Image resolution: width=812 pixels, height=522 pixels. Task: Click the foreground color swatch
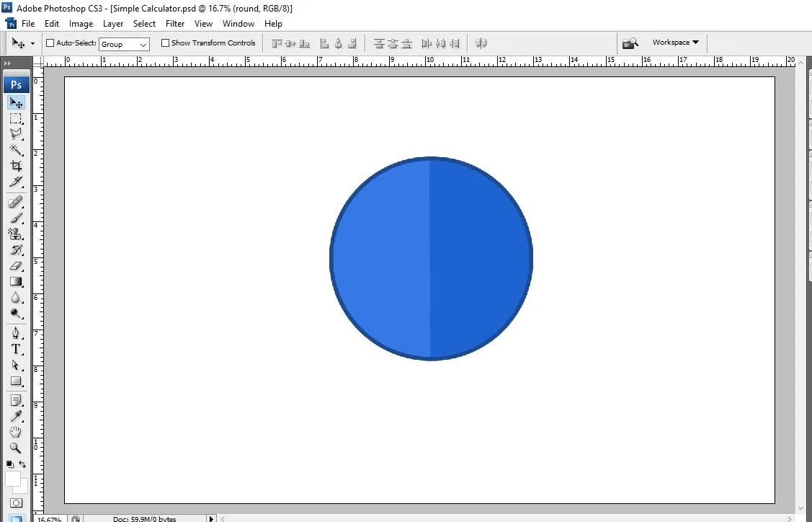point(13,479)
